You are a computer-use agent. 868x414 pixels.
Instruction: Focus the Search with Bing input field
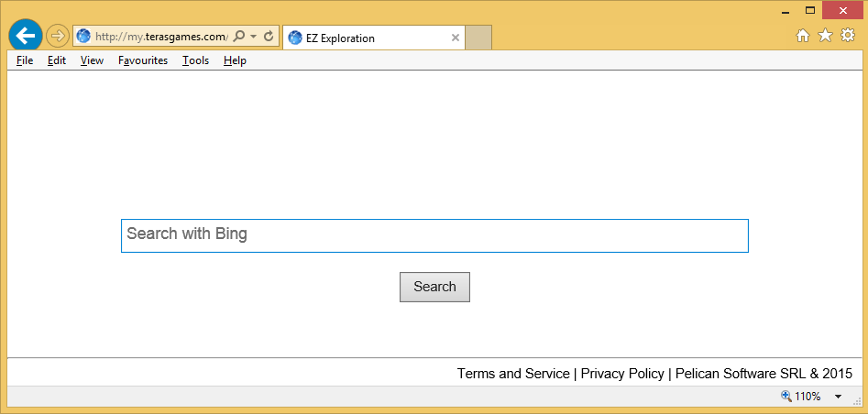pyautogui.click(x=434, y=235)
